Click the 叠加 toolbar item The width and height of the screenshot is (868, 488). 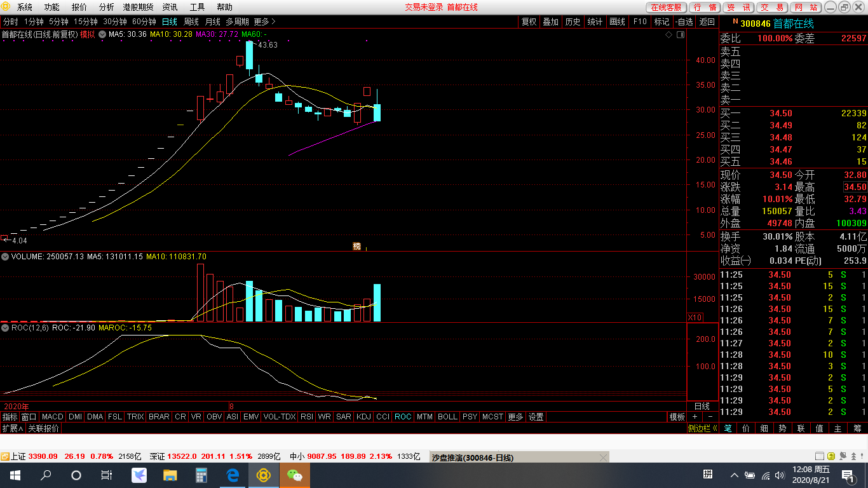550,22
